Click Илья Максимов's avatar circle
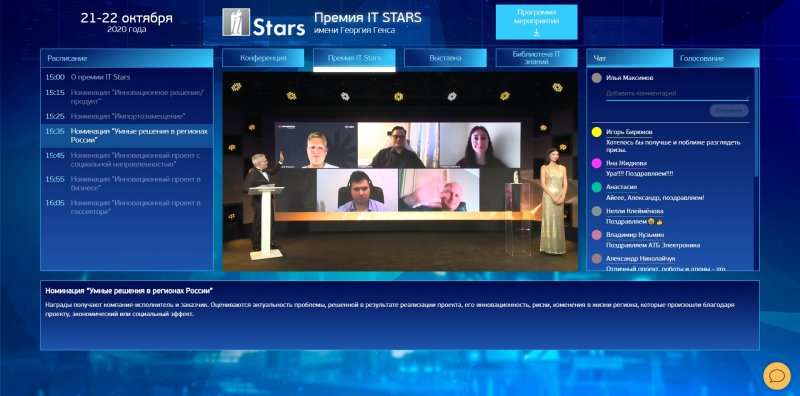The image size is (800, 396). pyautogui.click(x=596, y=78)
